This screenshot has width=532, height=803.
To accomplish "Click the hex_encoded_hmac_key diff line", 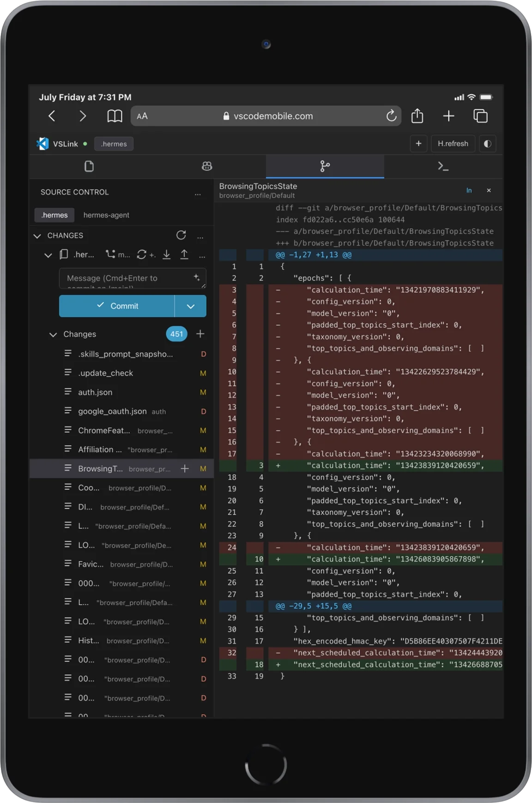I will (x=361, y=641).
